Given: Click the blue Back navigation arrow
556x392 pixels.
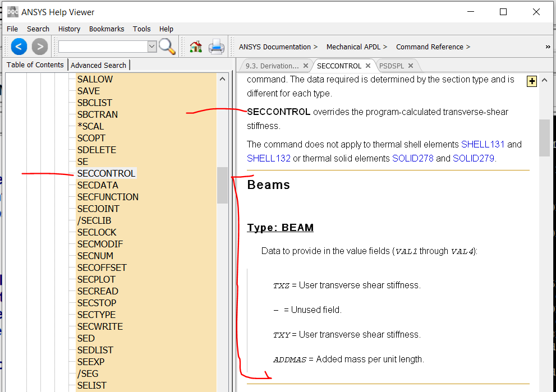Looking at the screenshot, I should pos(19,47).
